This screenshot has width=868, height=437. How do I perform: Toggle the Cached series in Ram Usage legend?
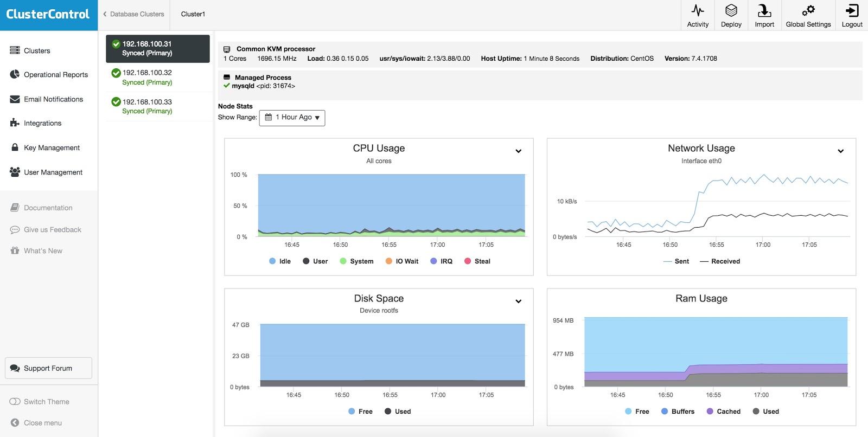tap(723, 412)
